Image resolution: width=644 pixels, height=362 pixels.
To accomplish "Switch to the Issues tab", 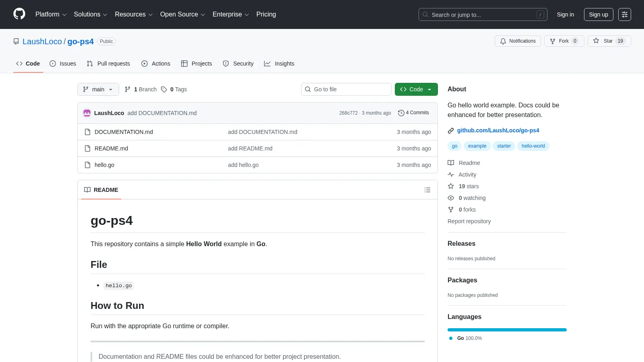I will pyautogui.click(x=63, y=64).
